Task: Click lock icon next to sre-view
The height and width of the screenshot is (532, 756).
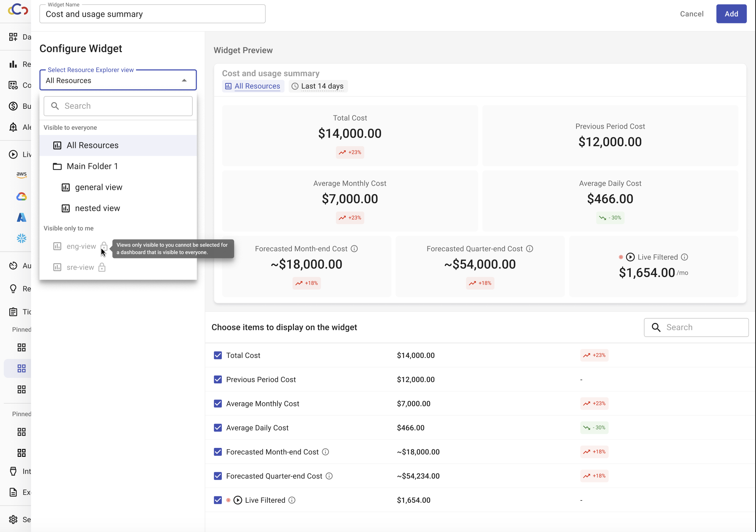Action: (102, 267)
